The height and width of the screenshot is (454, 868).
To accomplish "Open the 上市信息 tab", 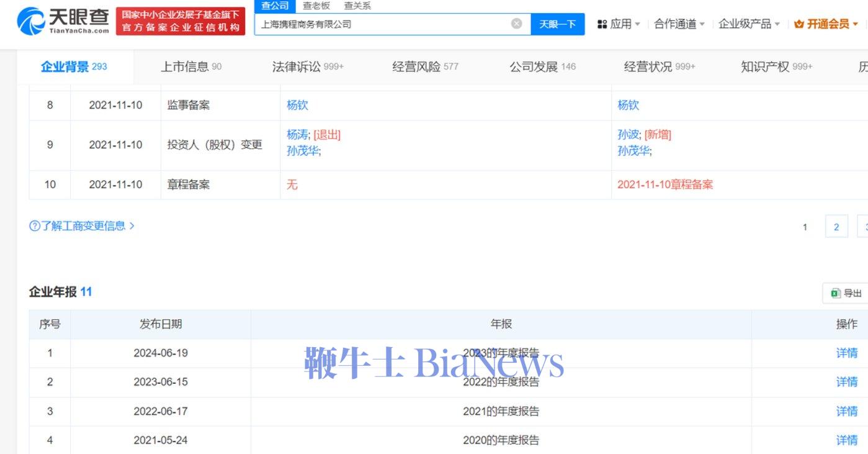I will 191,66.
